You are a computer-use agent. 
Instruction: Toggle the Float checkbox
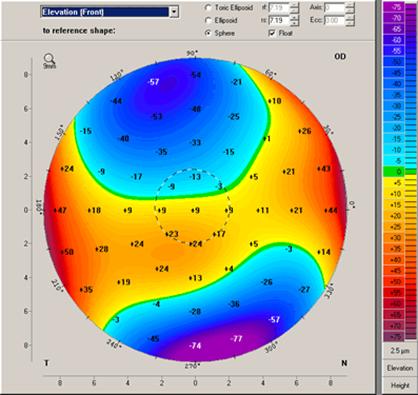click(272, 33)
